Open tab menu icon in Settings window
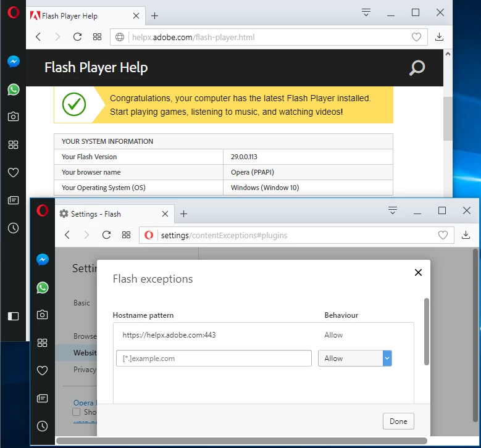This screenshot has width=481, height=448. [x=393, y=210]
